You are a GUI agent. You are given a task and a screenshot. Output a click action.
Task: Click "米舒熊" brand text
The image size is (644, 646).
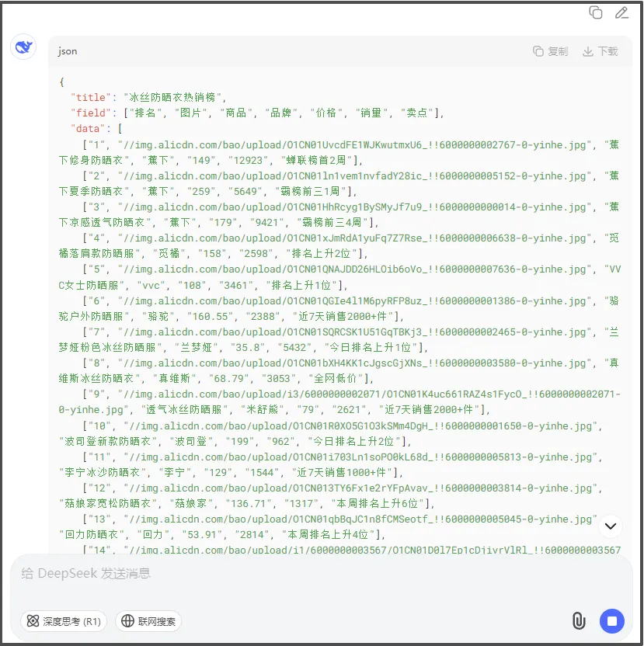pos(263,409)
